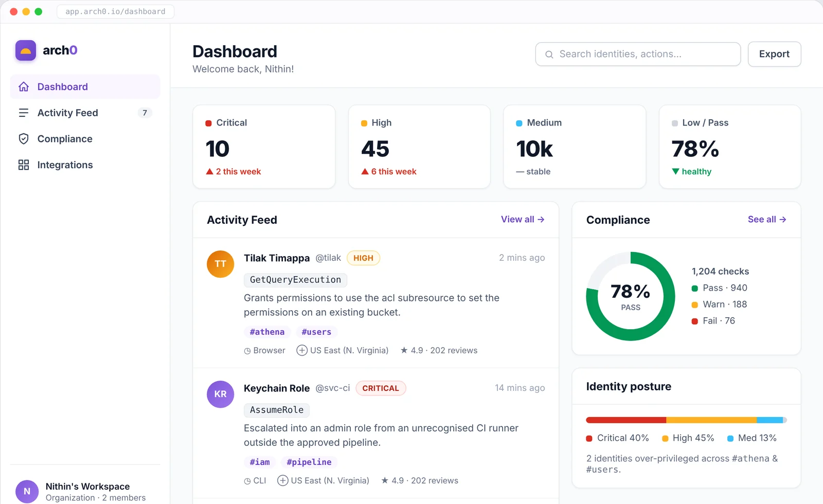Open Integrations in the sidebar

(x=85, y=165)
